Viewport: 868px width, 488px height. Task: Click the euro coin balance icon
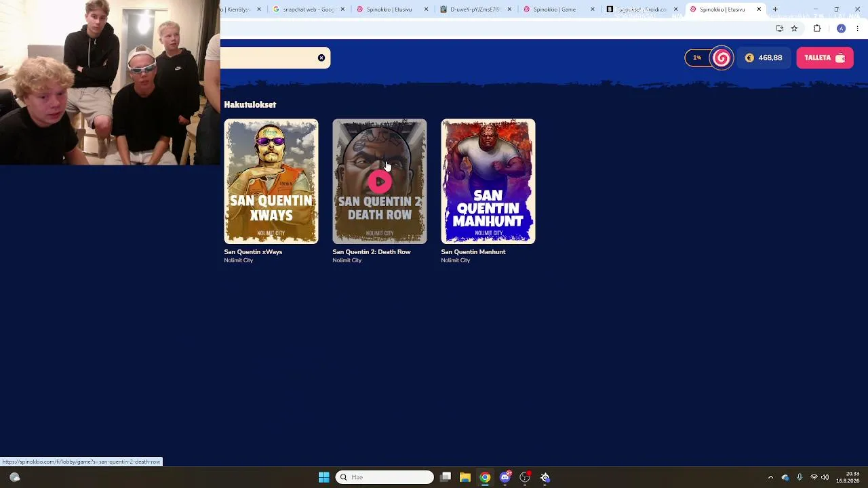click(x=749, y=58)
